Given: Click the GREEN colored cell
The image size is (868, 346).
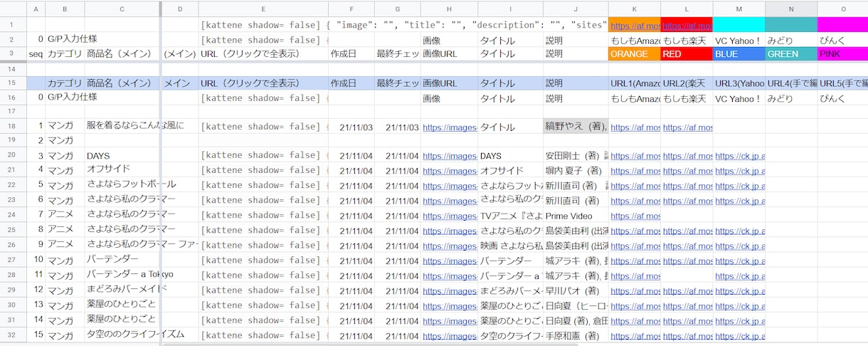Looking at the screenshot, I should coord(791,54).
